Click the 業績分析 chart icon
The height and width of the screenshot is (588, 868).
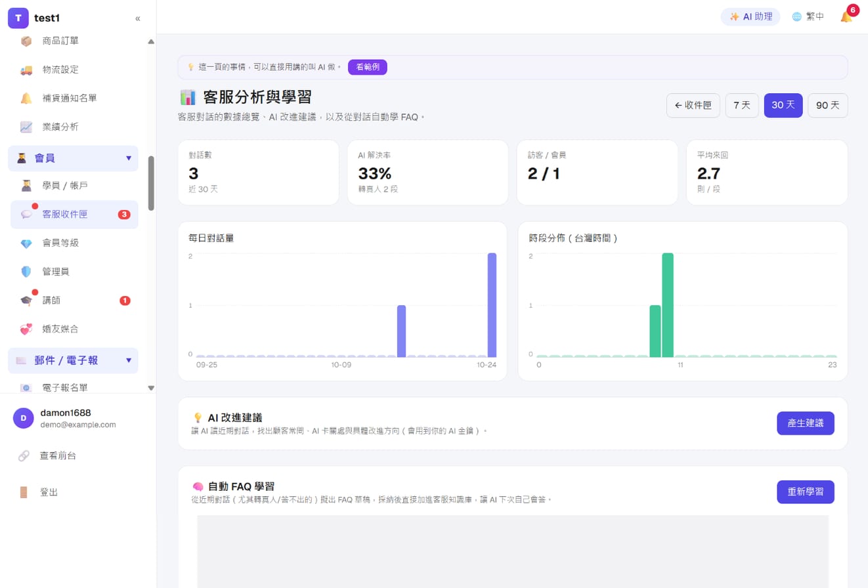click(26, 127)
